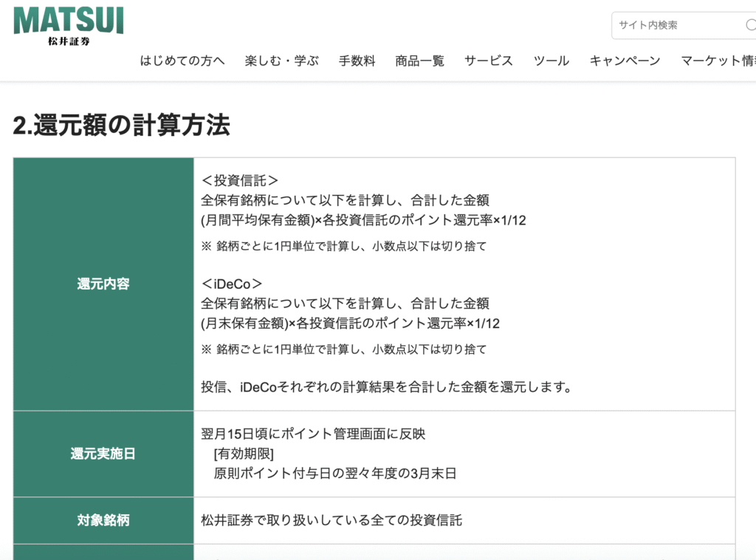Open the マーケット情報 menu
Viewport: 756px width, 560px height.
[x=718, y=61]
